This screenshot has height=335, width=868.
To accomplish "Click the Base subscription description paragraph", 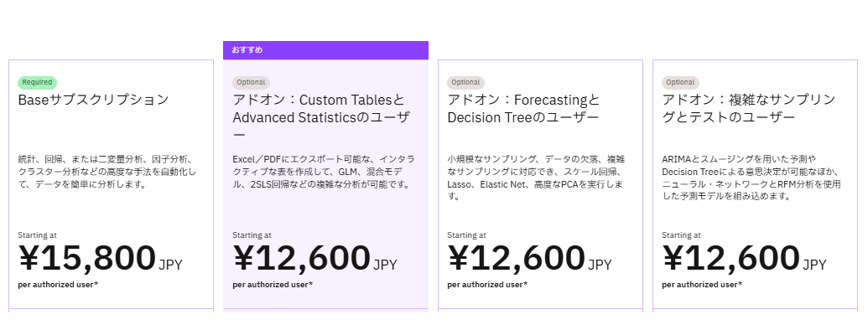I will (x=107, y=171).
